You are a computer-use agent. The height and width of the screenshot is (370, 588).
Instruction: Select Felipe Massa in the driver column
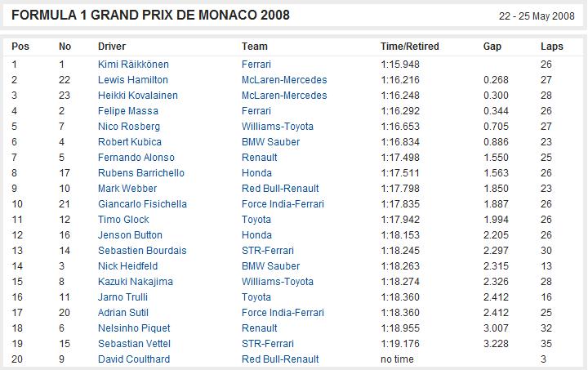(x=128, y=111)
